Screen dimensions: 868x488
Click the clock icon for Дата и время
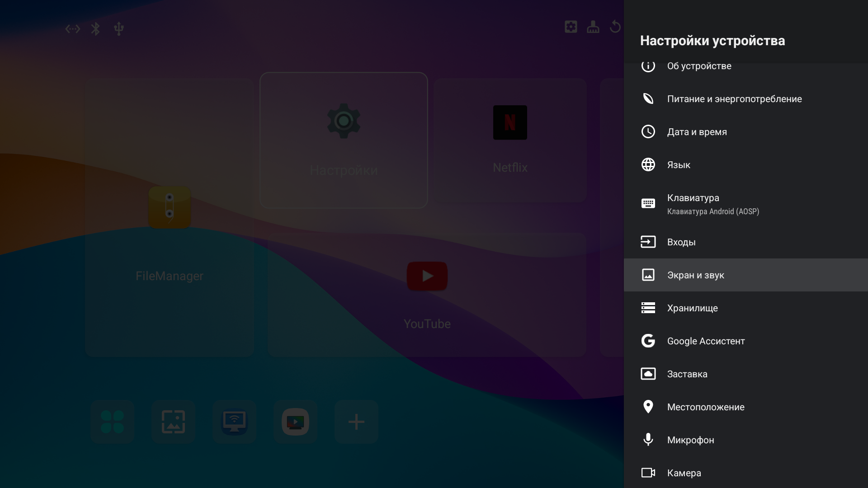[648, 131]
